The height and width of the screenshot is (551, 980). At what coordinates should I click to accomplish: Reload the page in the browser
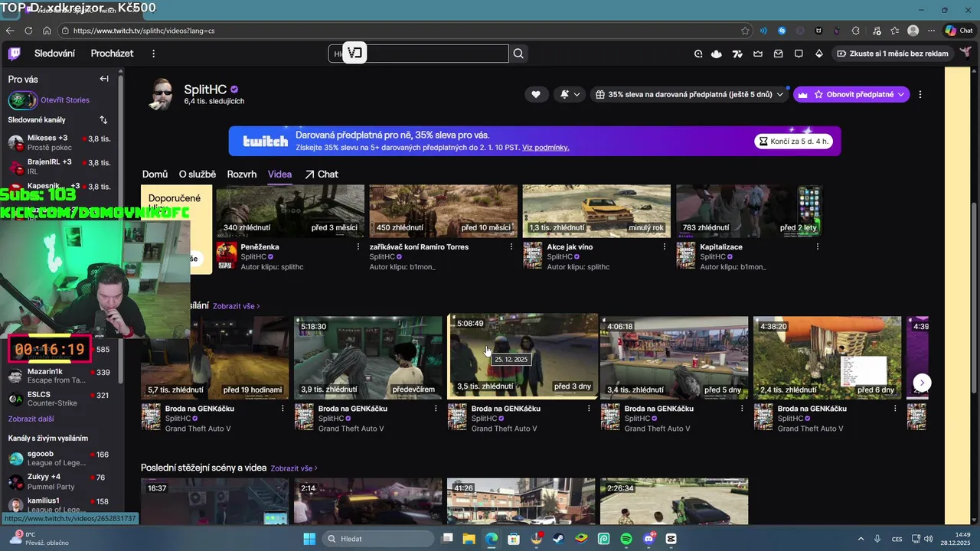[x=28, y=31]
